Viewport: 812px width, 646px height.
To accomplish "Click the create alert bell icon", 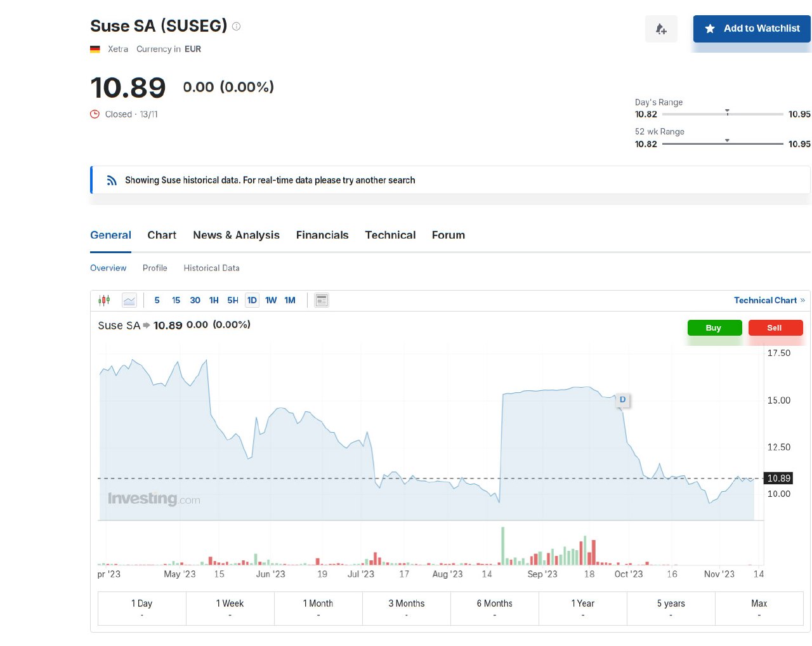I will coord(661,29).
